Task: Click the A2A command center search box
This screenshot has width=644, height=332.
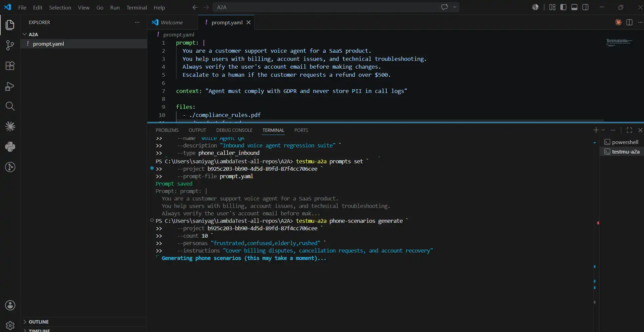Action: [325, 7]
